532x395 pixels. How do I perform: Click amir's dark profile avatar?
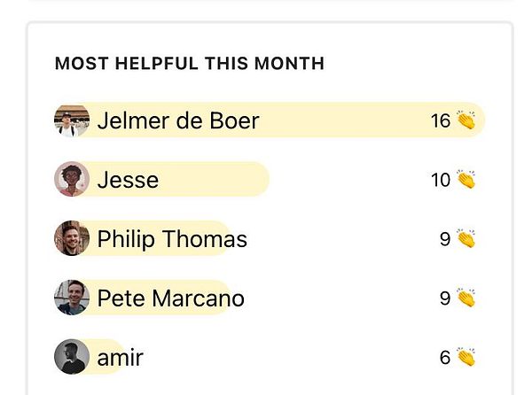(x=72, y=358)
